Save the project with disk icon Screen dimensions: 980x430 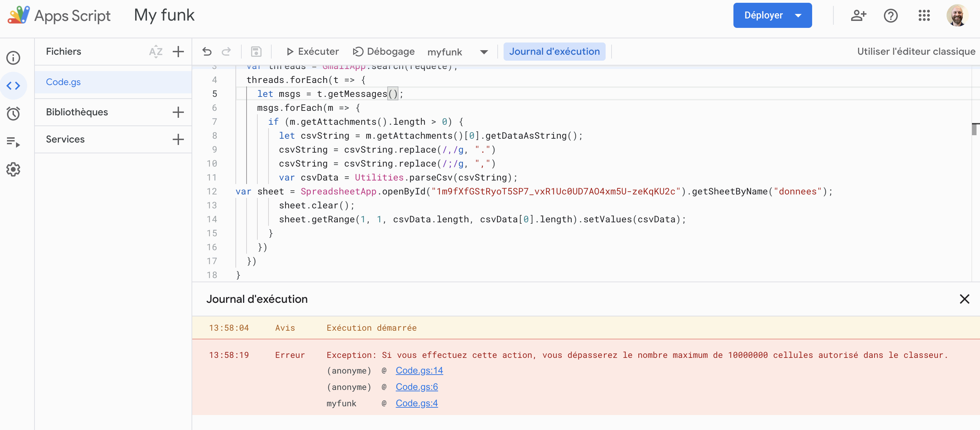click(x=256, y=51)
